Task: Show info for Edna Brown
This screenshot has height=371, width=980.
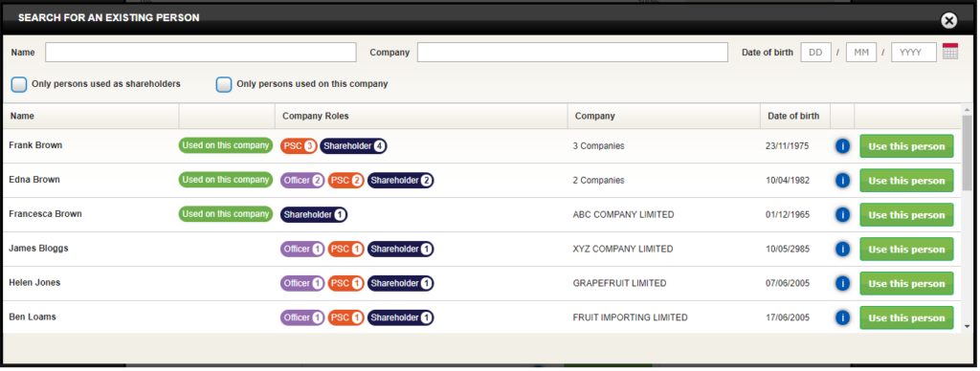Action: (x=842, y=181)
